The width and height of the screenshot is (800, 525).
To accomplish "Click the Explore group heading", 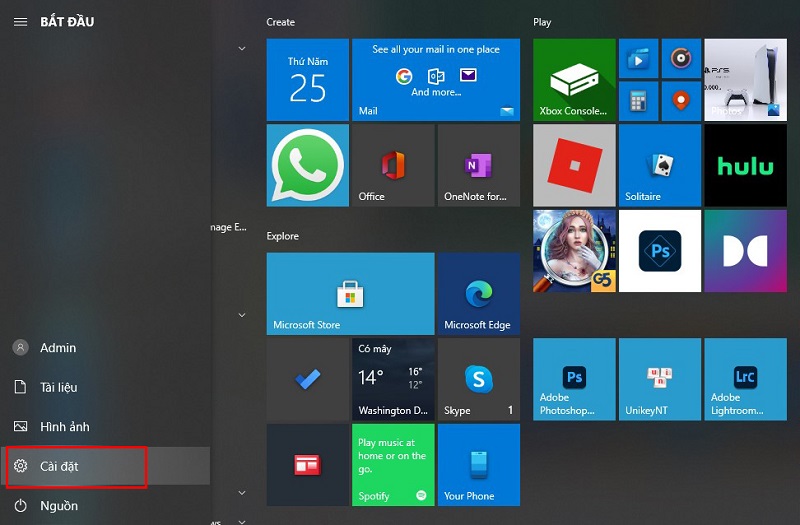I will tap(283, 236).
